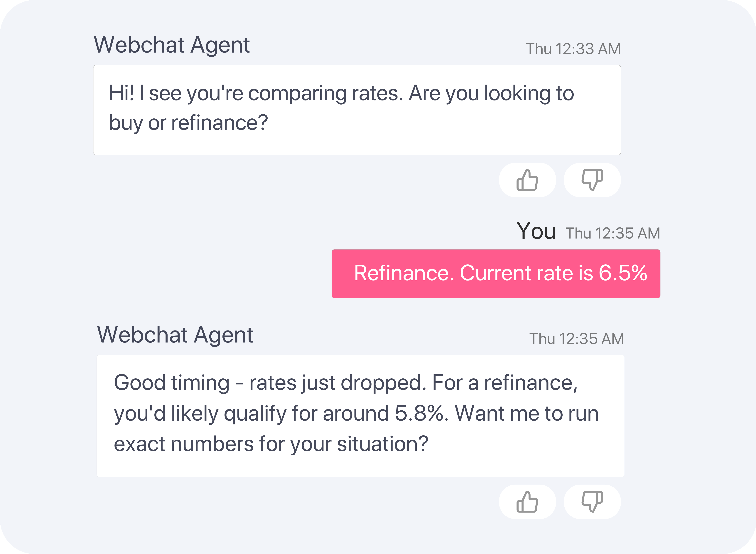
Task: Like the 'buy or refinance' message with thumbs up
Action: pyautogui.click(x=527, y=180)
